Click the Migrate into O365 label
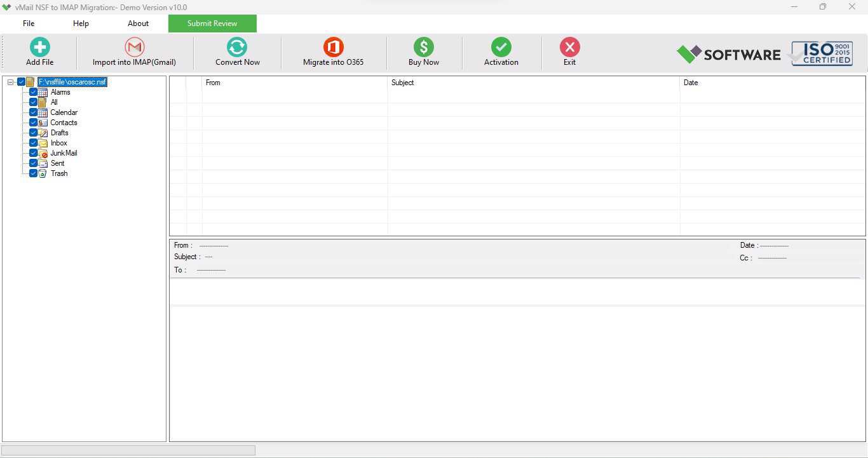Screen dimensions: 868x458 [x=334, y=62]
